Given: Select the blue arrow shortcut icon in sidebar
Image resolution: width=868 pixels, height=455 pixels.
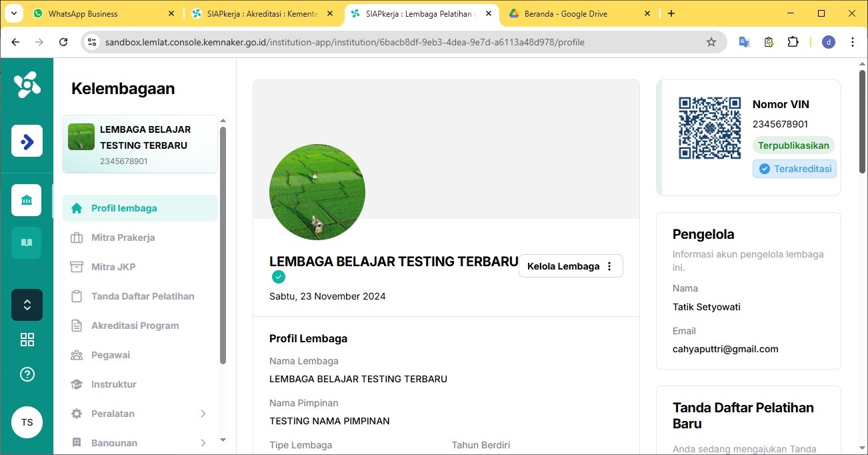Looking at the screenshot, I should [27, 141].
